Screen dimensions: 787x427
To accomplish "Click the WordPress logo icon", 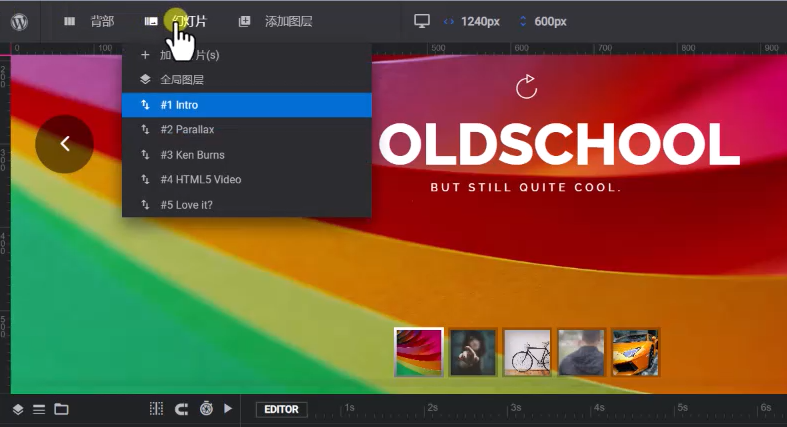I will 19,21.
